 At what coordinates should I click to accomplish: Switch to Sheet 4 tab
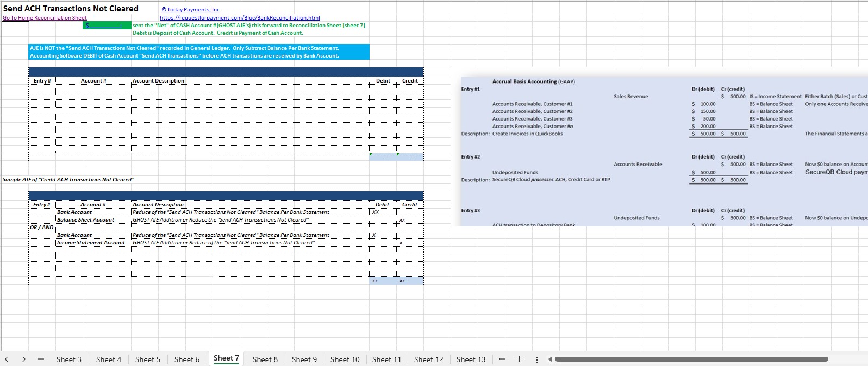pyautogui.click(x=109, y=359)
